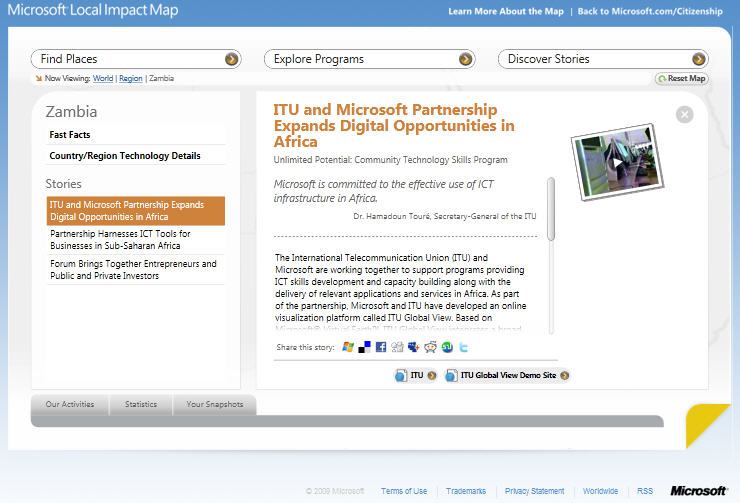Open the ITU link button

pos(416,375)
